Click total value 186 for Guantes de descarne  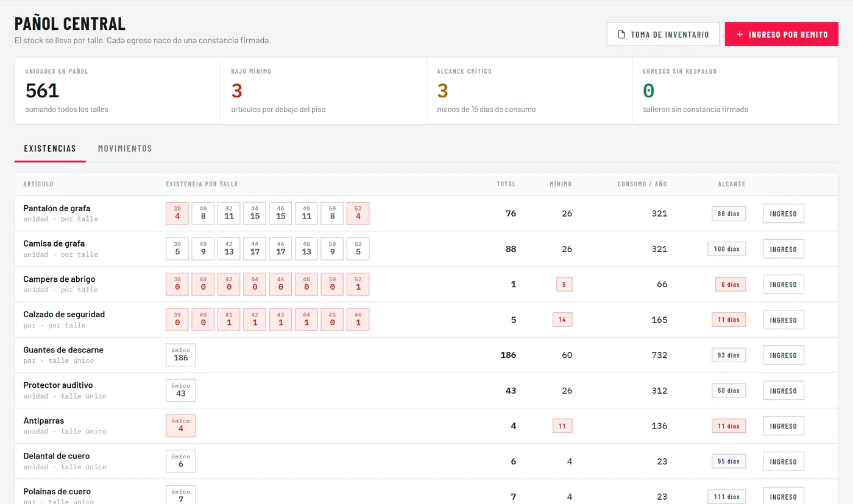click(508, 355)
